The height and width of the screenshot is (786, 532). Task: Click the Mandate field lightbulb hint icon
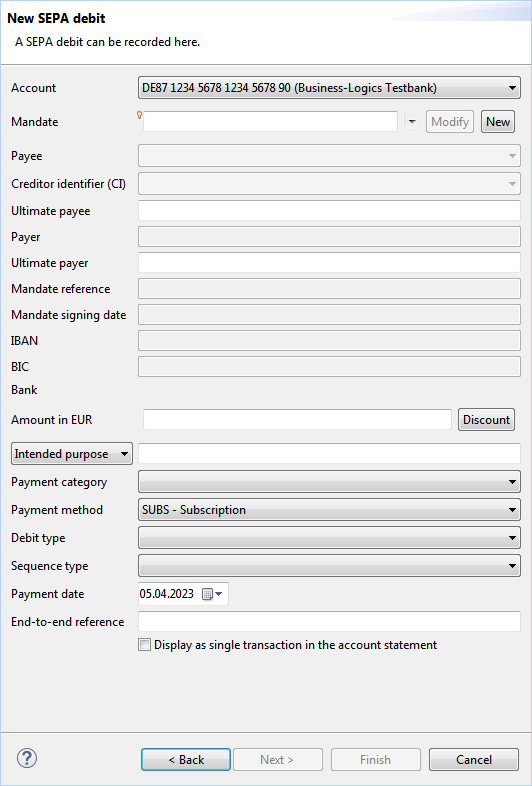[x=139, y=115]
